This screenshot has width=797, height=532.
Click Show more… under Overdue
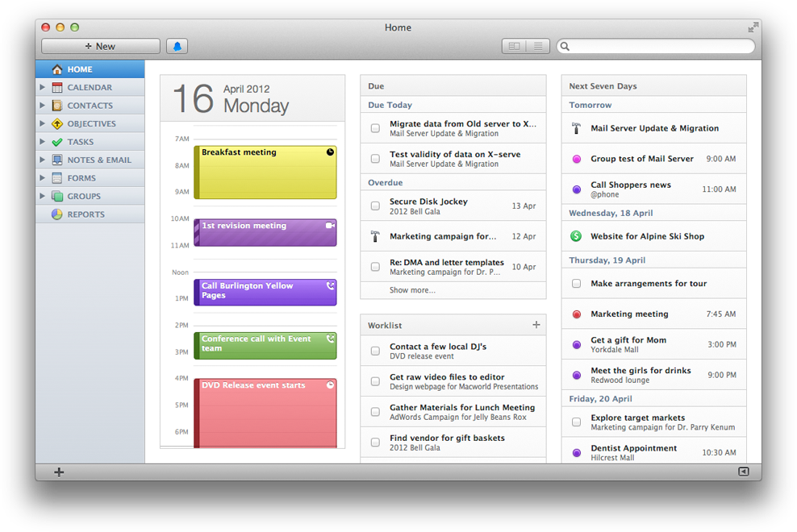[412, 290]
